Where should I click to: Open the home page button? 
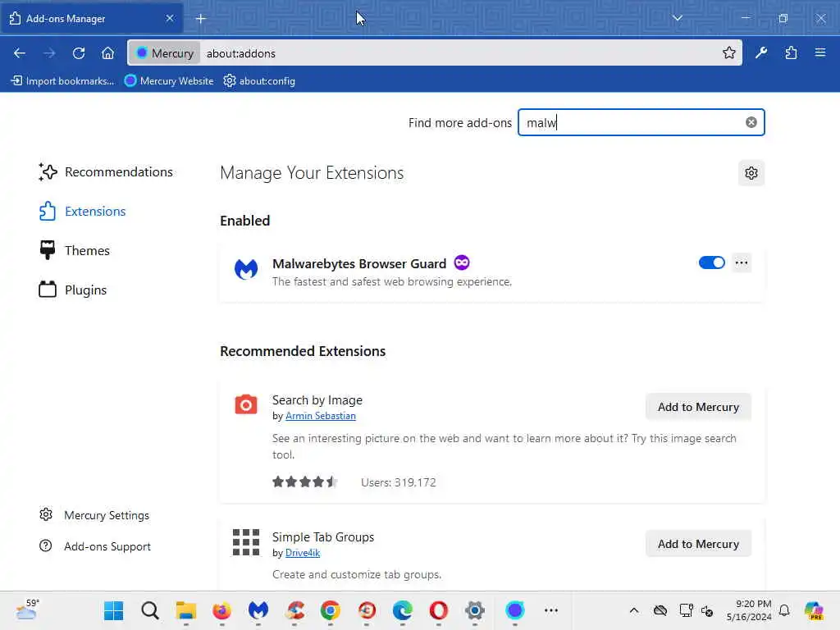(107, 53)
